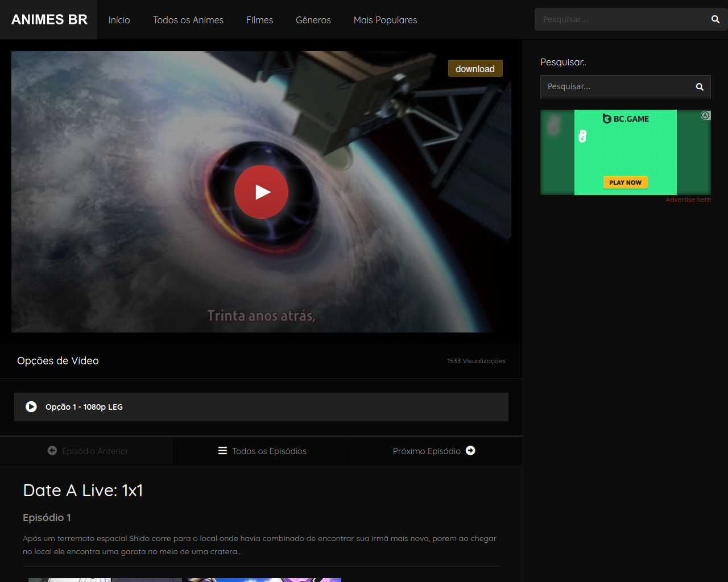Viewport: 728px width, 582px height.
Task: Select Opção 1 - 1080p LEG
Action: point(261,407)
